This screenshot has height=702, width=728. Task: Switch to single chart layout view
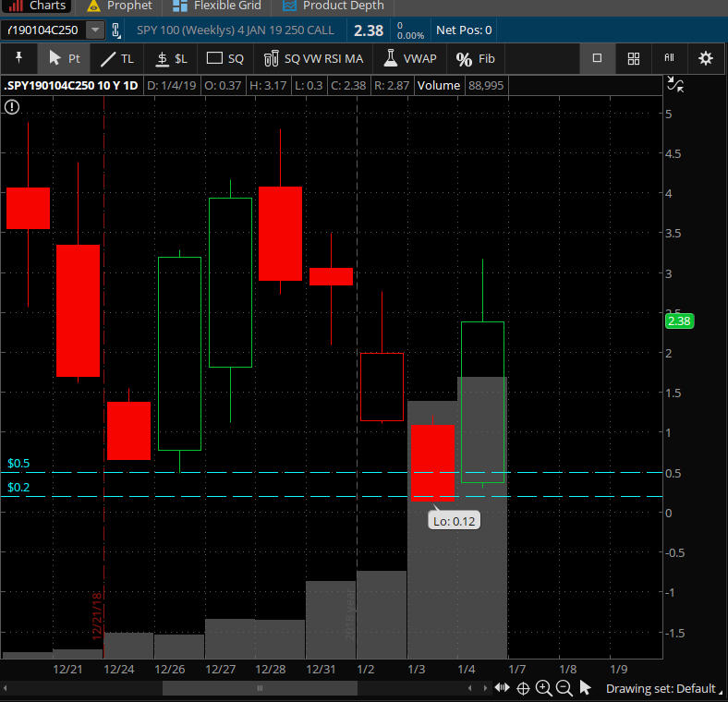click(597, 58)
